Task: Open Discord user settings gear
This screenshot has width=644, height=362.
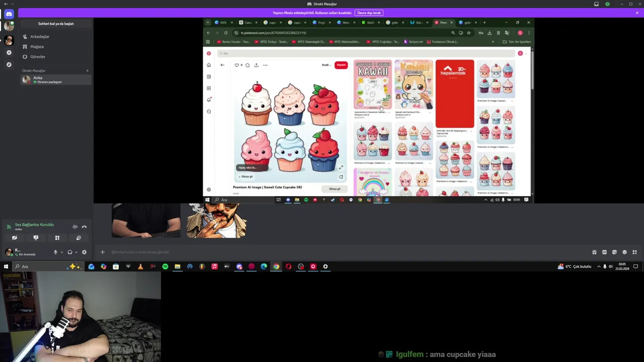Action: coord(84,252)
